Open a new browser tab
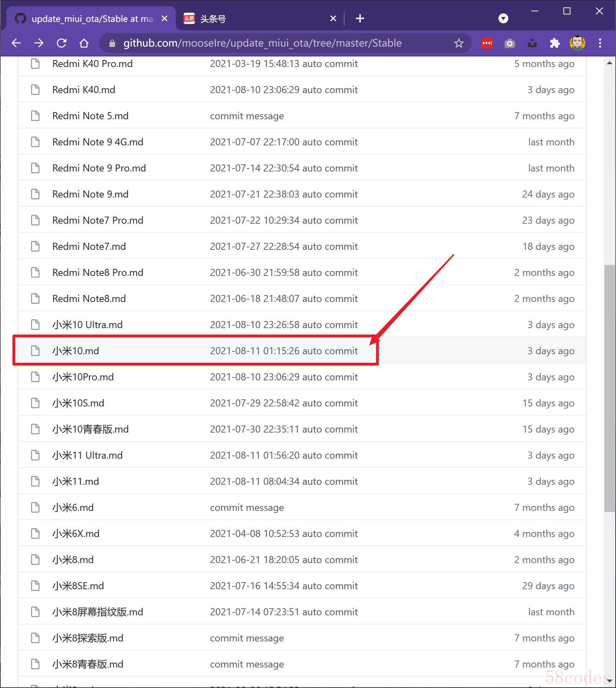 [x=360, y=18]
